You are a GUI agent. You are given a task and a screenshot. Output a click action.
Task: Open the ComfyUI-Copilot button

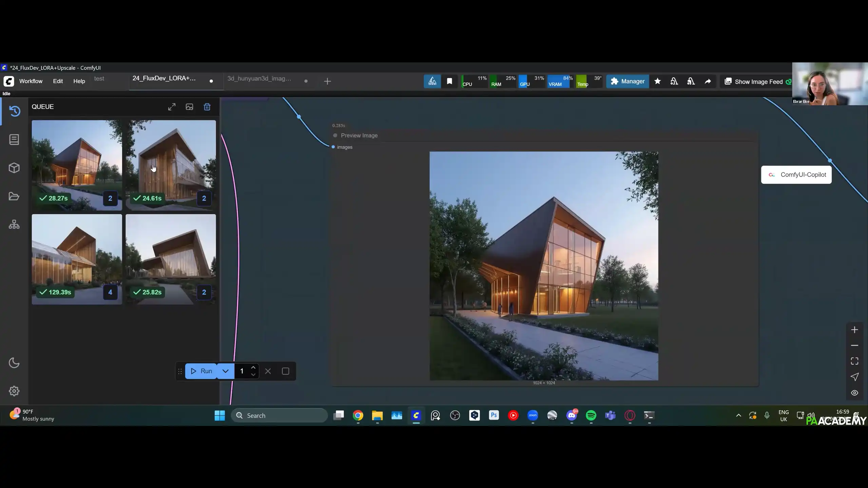(796, 175)
